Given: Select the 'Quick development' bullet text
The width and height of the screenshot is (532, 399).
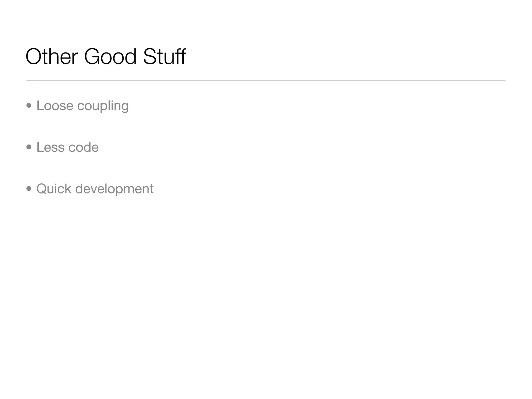Looking at the screenshot, I should (95, 189).
